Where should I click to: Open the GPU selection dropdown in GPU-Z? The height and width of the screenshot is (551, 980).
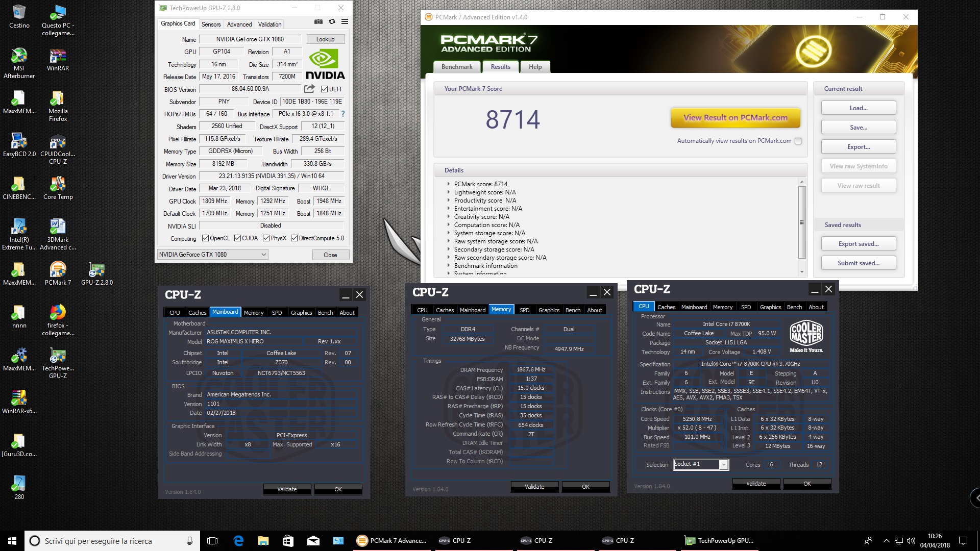213,255
